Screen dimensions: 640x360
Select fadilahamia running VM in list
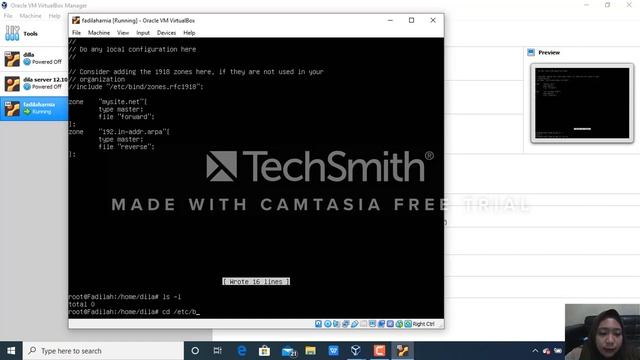(x=34, y=108)
